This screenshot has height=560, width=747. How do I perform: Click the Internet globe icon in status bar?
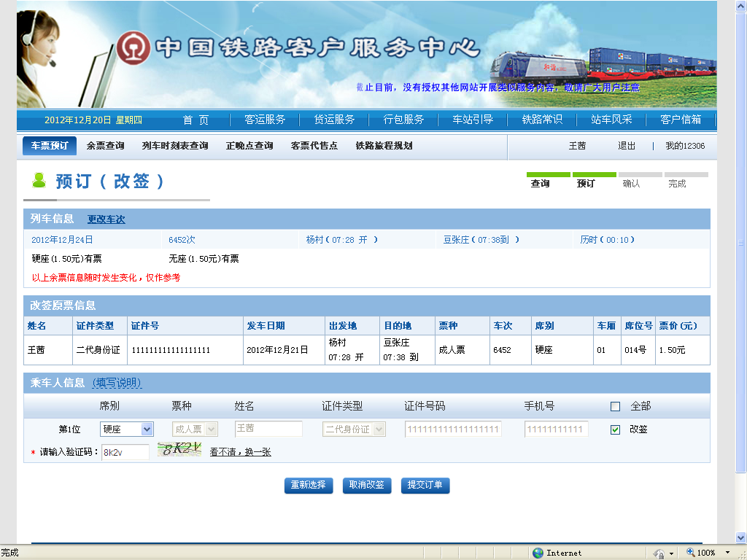pyautogui.click(x=538, y=553)
